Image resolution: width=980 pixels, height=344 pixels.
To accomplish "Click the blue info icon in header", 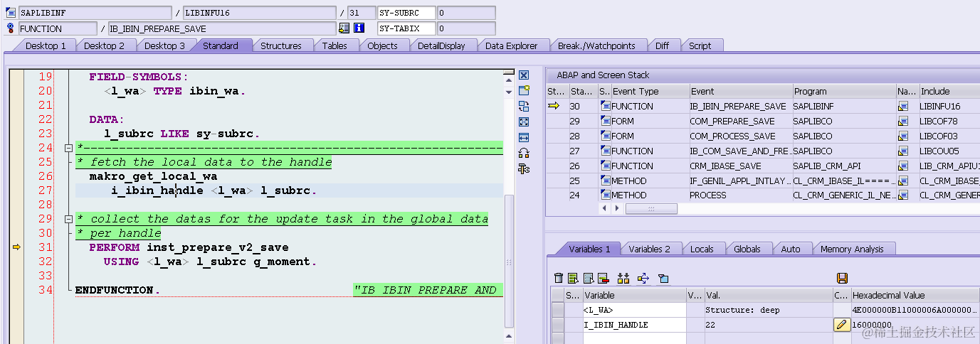I will click(359, 28).
